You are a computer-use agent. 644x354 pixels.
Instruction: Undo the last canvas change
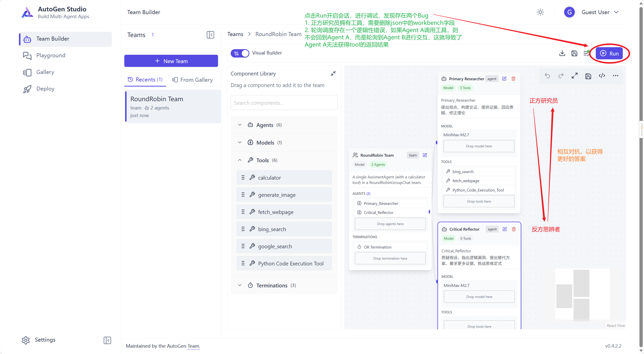point(547,76)
